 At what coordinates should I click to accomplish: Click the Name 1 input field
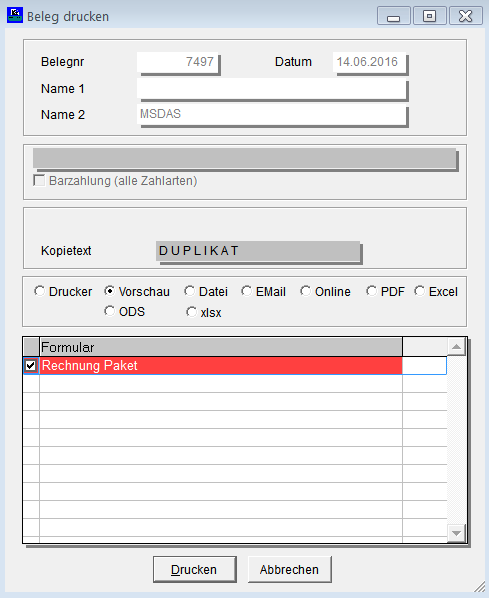click(272, 89)
